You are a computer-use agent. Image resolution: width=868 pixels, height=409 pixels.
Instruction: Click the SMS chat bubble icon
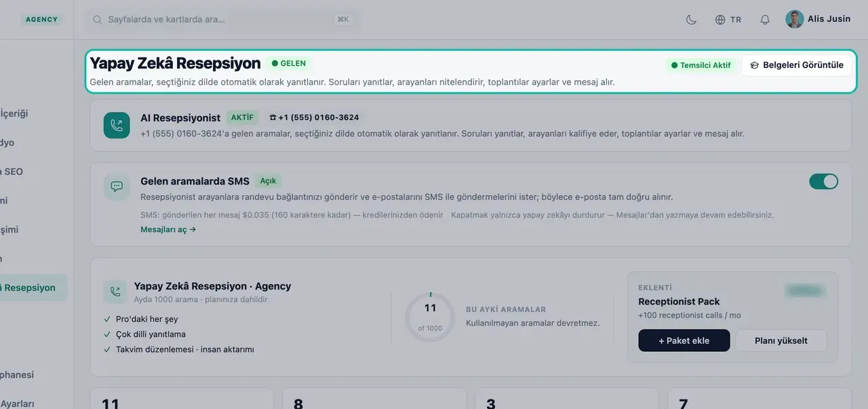click(x=117, y=187)
